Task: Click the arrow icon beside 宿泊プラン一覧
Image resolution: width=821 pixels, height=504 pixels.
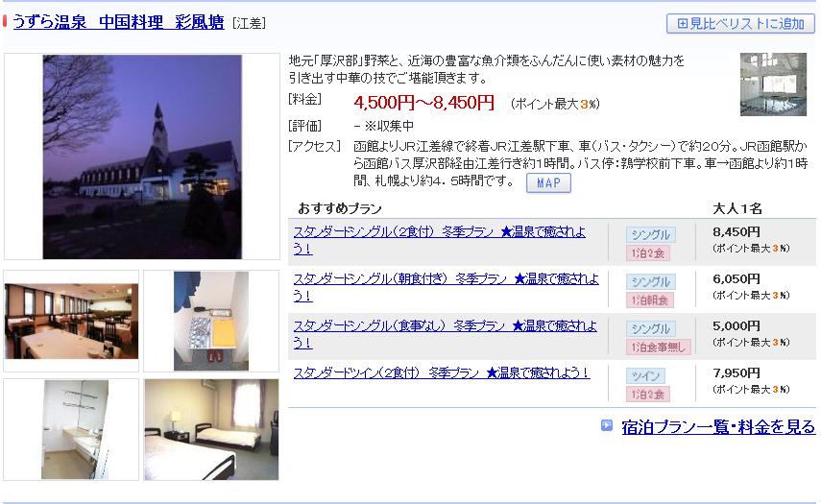Action: pos(606,425)
